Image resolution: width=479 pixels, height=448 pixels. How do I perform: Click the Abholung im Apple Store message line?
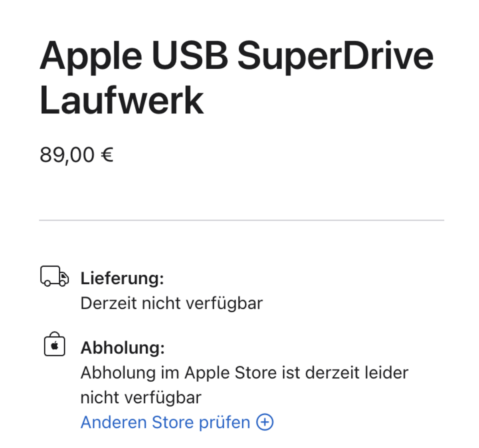(244, 373)
